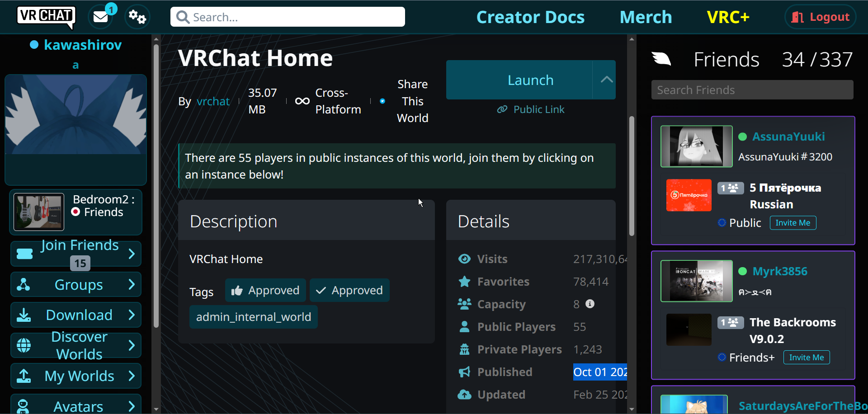Open the Groups menu item
868x414 pixels.
(76, 285)
